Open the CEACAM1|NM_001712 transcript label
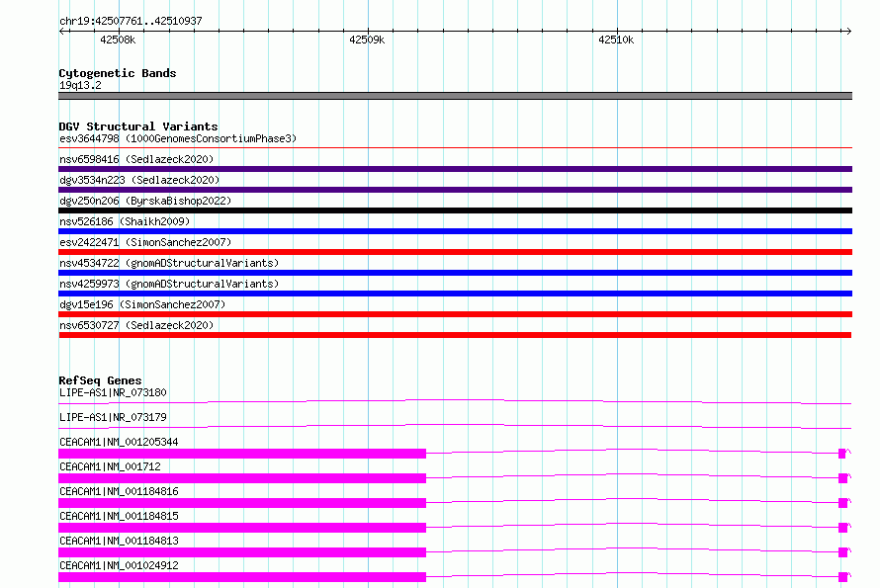Viewport: 880px width, 588px height. pyautogui.click(x=110, y=466)
